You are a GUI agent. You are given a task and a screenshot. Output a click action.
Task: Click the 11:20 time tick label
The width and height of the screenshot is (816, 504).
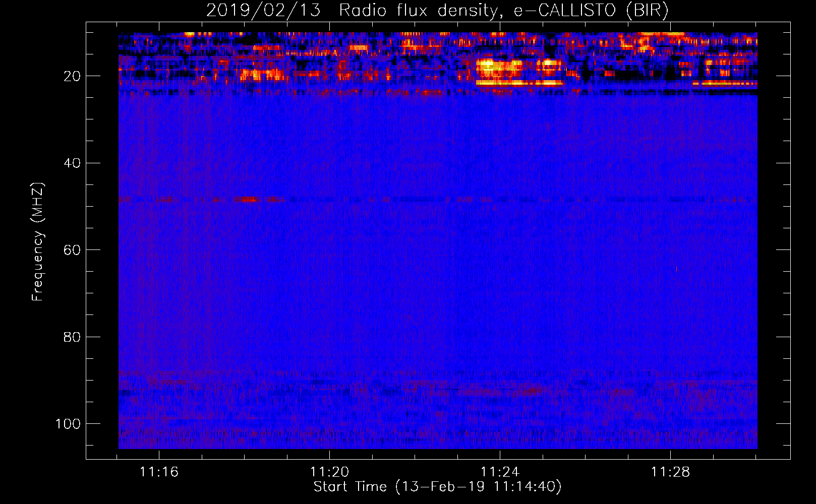coord(329,472)
